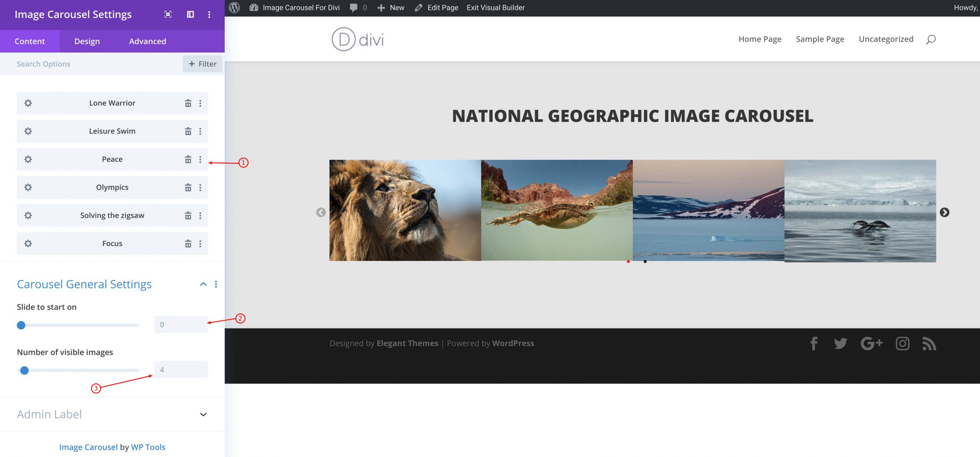The image size is (980, 457).
Task: Snap settings panel with the sidebar layout icon
Action: pos(190,15)
